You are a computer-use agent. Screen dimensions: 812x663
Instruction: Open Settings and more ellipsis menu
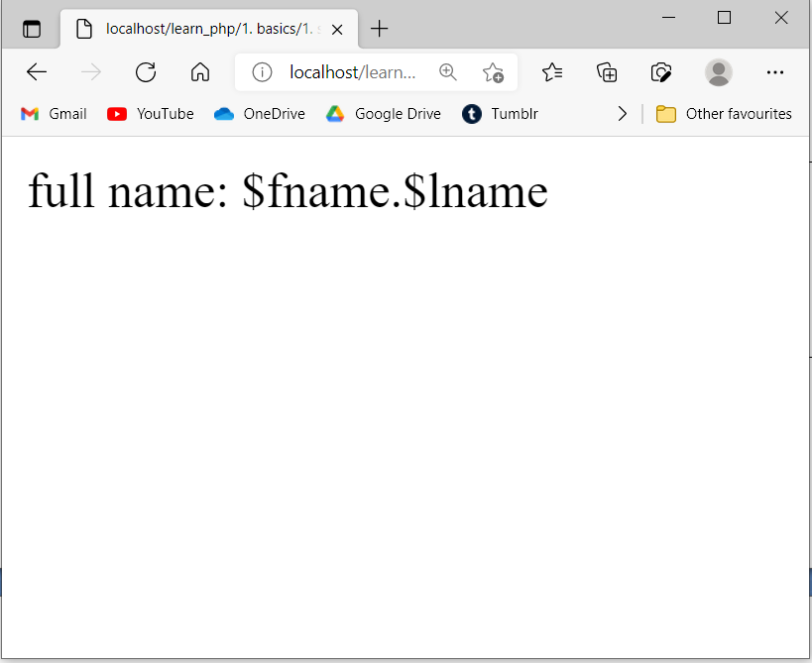tap(775, 72)
